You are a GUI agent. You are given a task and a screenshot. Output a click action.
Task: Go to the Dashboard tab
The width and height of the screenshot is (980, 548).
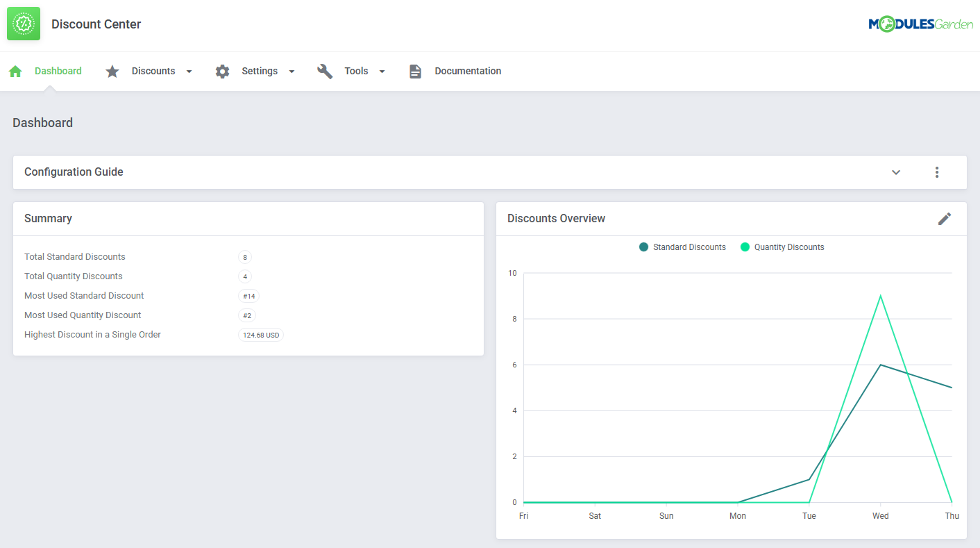point(58,71)
